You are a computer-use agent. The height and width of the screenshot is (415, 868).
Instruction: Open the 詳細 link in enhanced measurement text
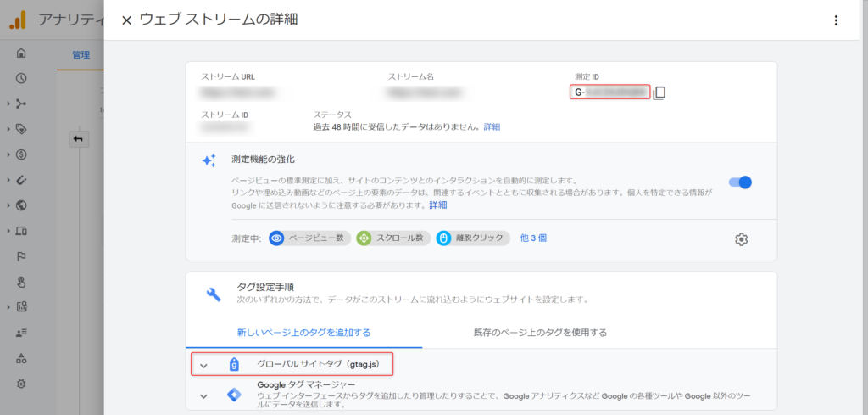438,205
